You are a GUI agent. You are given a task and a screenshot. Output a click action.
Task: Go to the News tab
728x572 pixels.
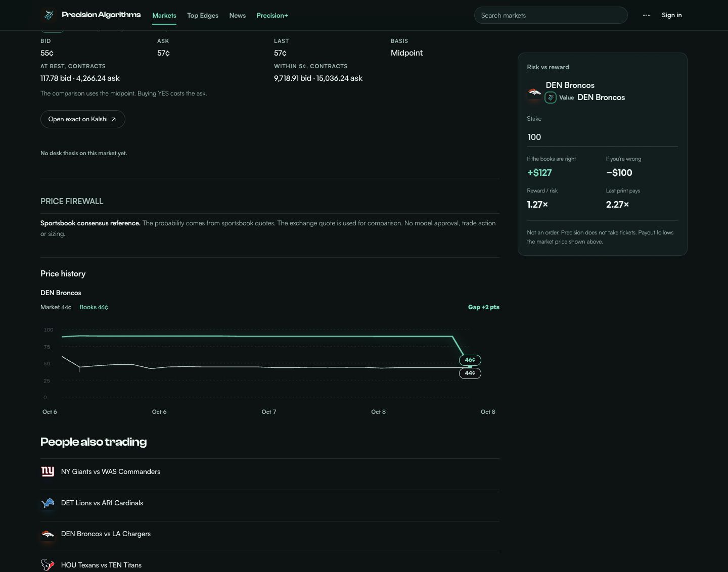(x=238, y=16)
